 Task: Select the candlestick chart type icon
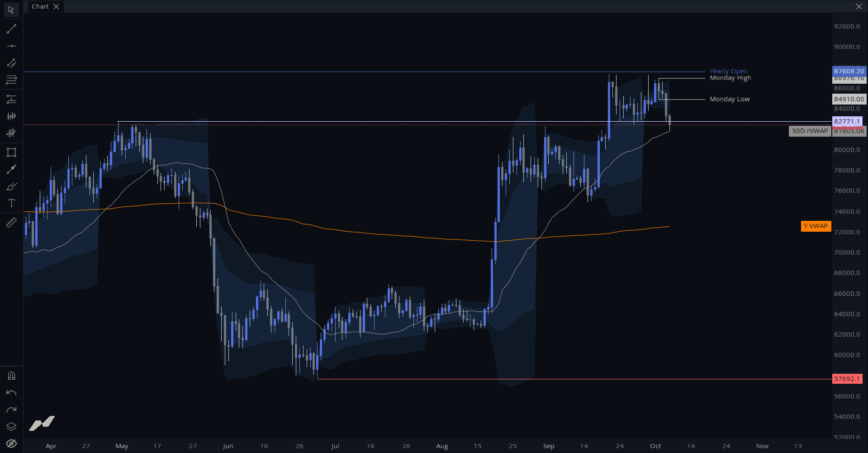[11, 116]
